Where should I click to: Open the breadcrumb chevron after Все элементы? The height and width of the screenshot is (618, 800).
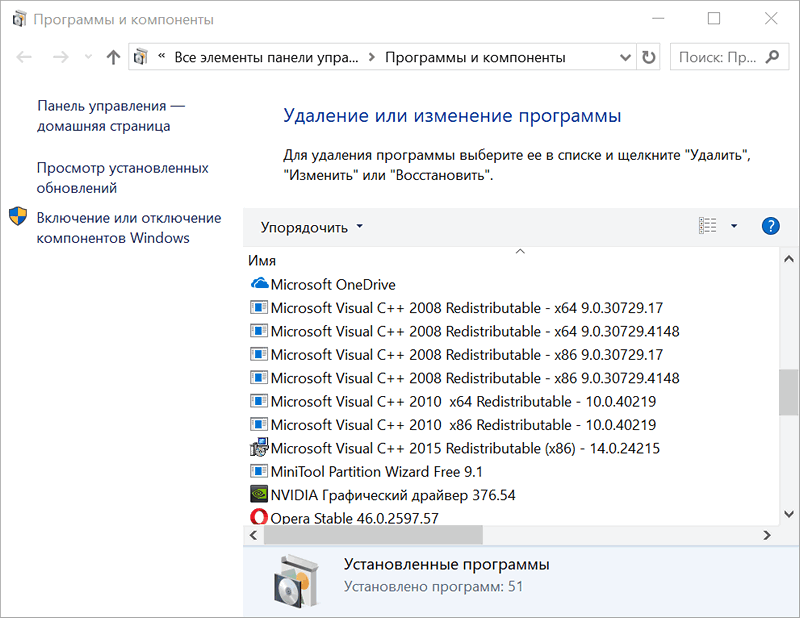[371, 57]
